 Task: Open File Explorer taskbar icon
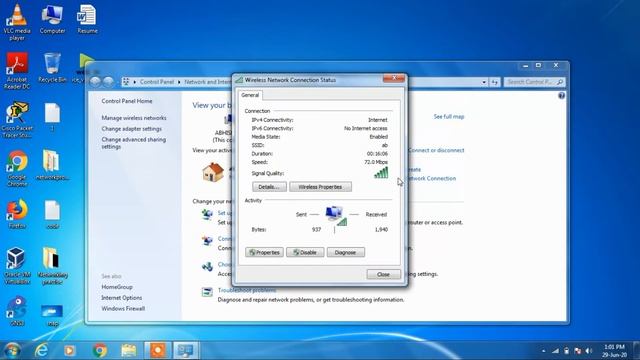[x=129, y=350]
